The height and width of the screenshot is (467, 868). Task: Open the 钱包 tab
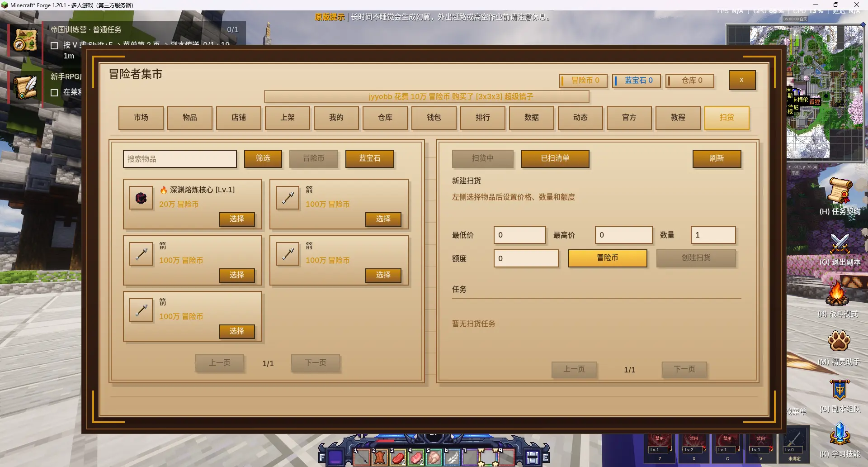tap(434, 118)
